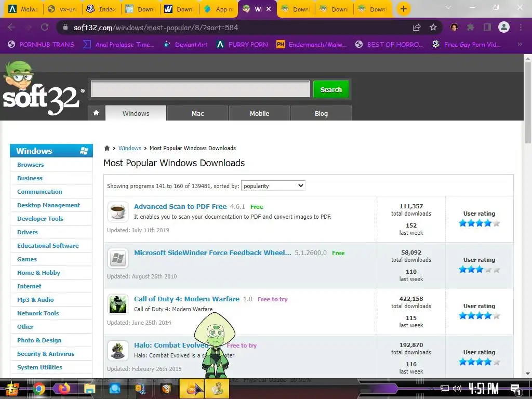This screenshot has width=532, height=399.
Task: Open Chrome profile avatar button
Action: [x=504, y=27]
